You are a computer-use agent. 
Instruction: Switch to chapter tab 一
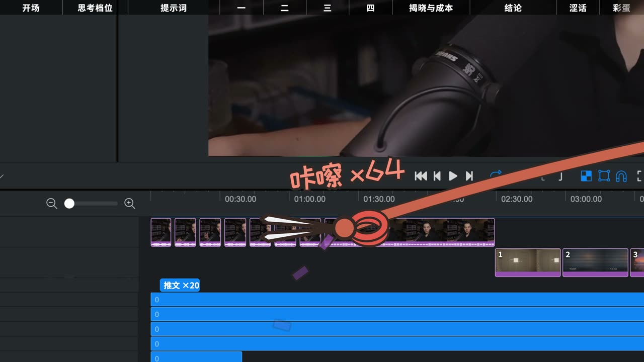242,8
